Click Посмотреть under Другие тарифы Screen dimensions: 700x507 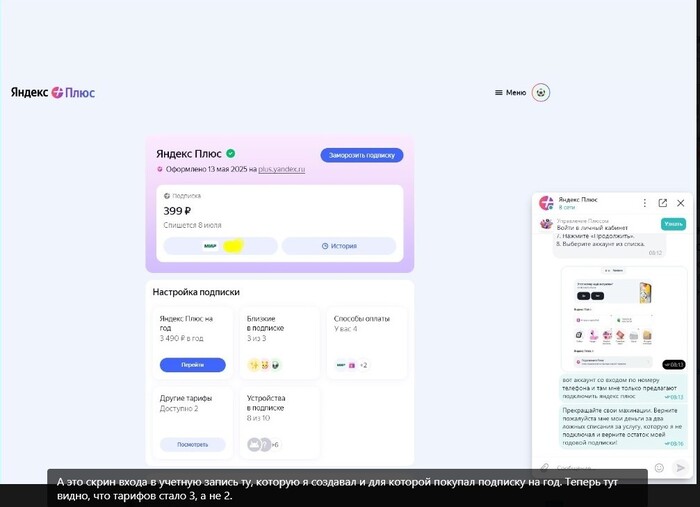point(192,444)
